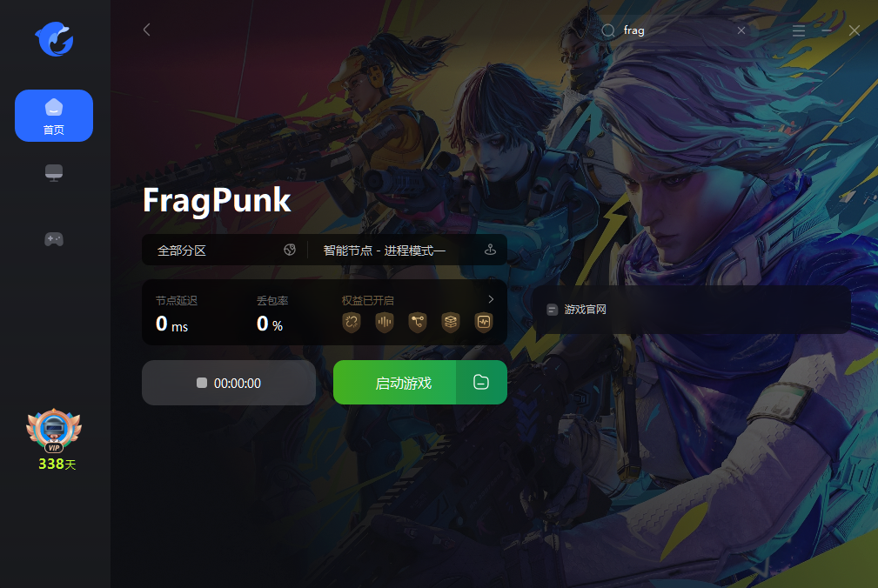Stop acceleration with the 00:00:00 timer button

coord(229,383)
